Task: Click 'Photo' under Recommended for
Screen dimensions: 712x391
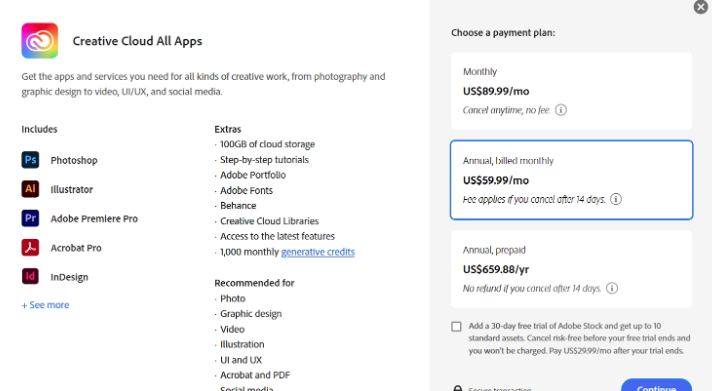Action: coord(232,298)
